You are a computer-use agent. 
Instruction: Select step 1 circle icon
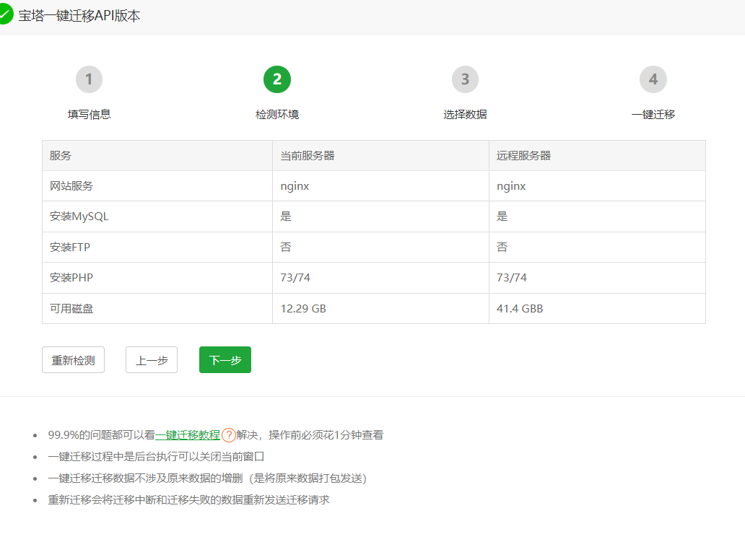[x=89, y=79]
